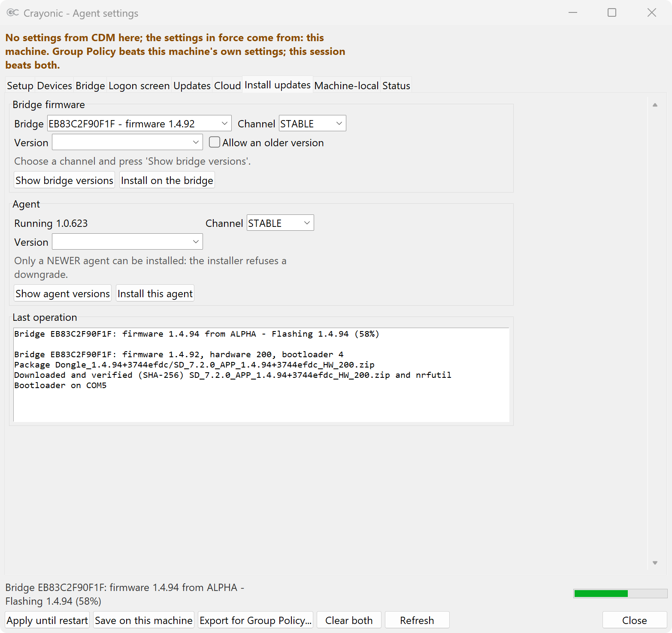Viewport: 672px width, 633px height.
Task: Click inside the Last operation log box
Action: [261, 375]
